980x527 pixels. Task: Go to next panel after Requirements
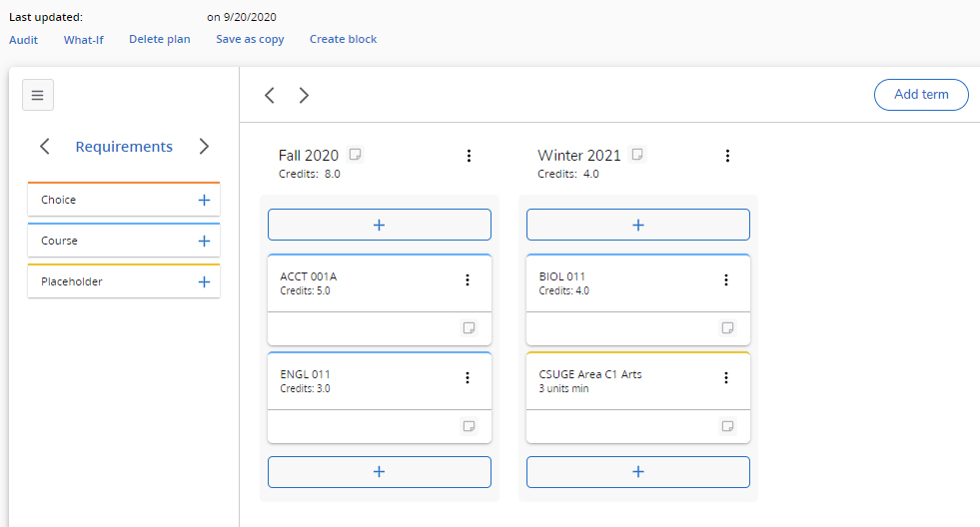[x=204, y=147]
